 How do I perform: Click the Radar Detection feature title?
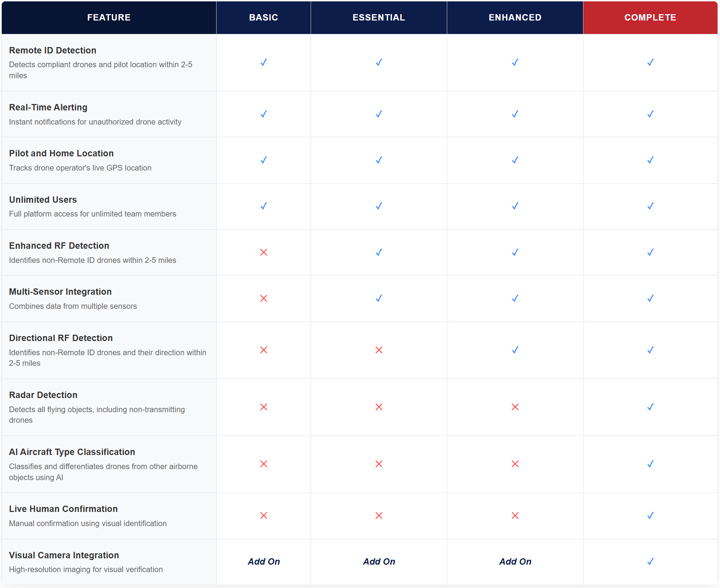(x=43, y=395)
